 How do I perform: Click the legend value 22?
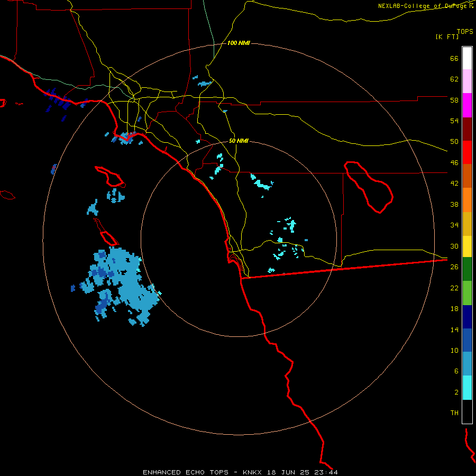coord(454,288)
